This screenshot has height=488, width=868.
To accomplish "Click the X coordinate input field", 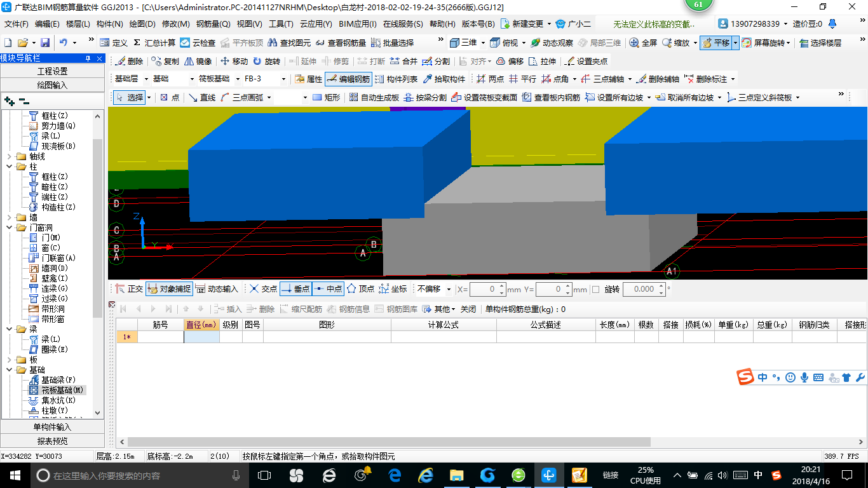I will tap(487, 289).
